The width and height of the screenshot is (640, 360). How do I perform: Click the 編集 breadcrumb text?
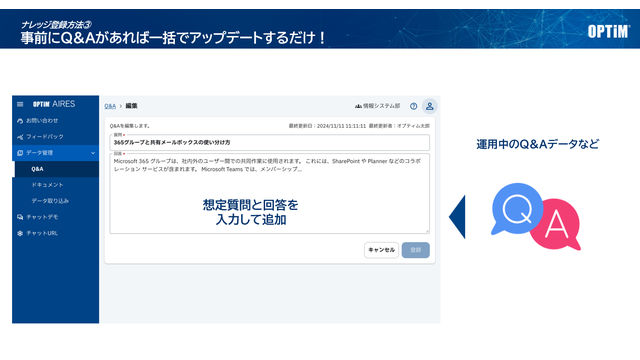131,106
